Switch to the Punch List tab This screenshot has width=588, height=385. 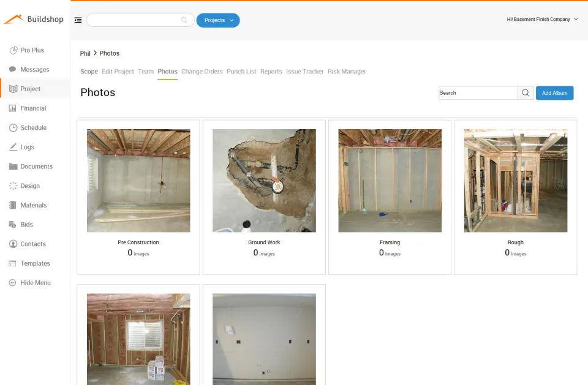241,71
